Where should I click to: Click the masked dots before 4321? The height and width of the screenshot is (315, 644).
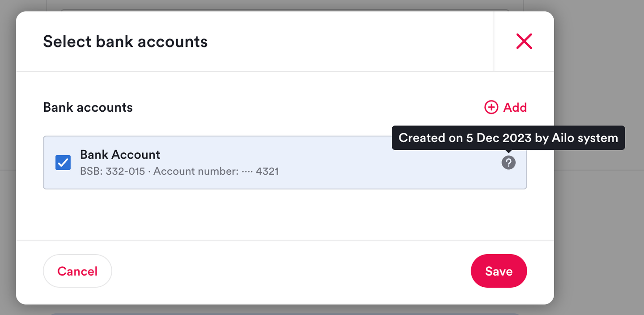(247, 171)
